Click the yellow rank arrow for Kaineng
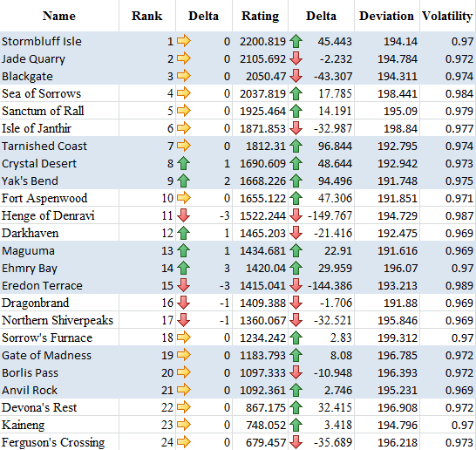Viewport: 476px width, 450px height. click(x=184, y=425)
